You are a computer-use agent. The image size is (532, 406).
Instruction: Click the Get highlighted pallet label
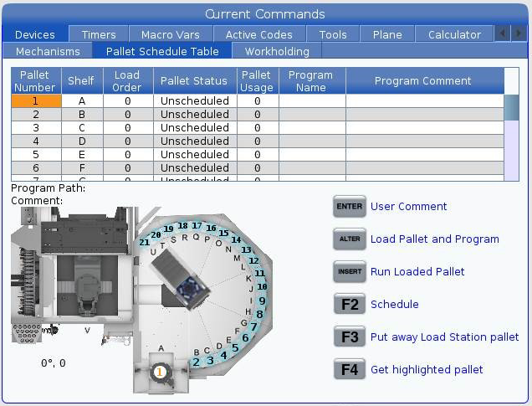427,369
